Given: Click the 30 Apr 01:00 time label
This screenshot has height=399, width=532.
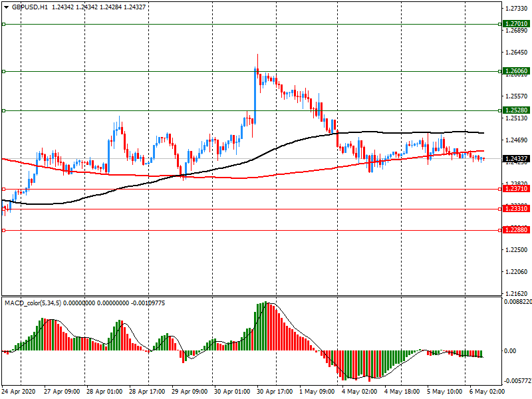Looking at the screenshot, I should pyautogui.click(x=232, y=392).
